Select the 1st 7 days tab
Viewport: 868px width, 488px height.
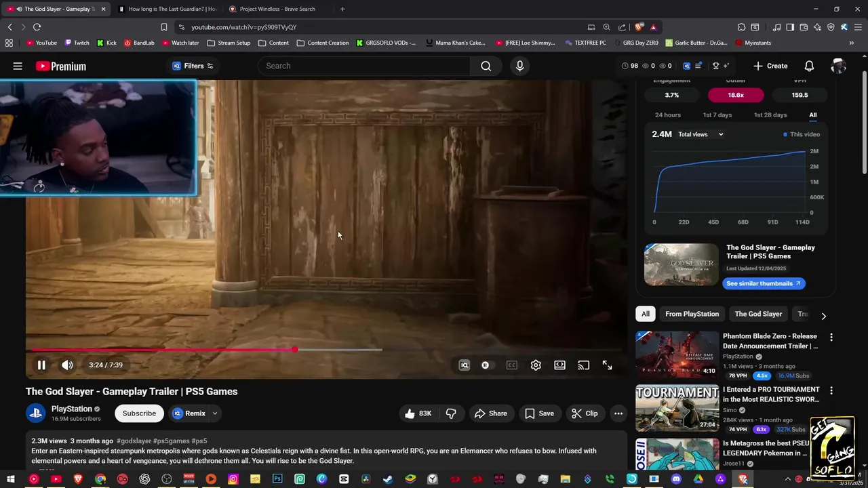(717, 115)
